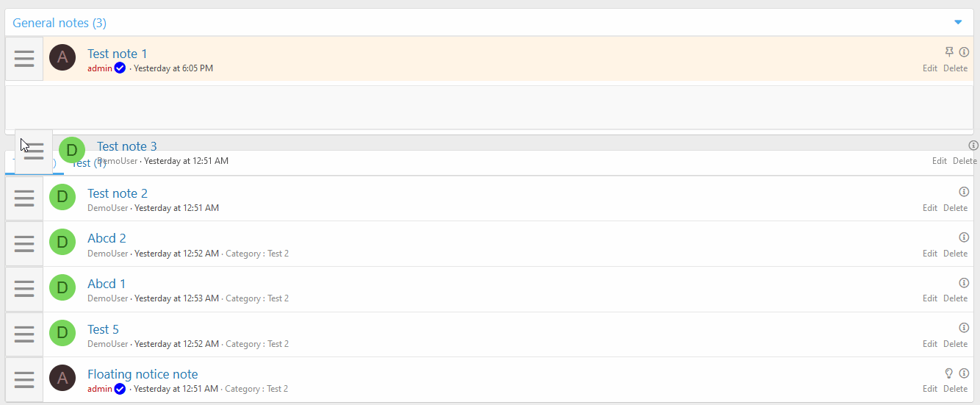Viewport: 980px width, 405px height.
Task: Click the DemoUser avatar on Abcd 2
Action: [62, 243]
